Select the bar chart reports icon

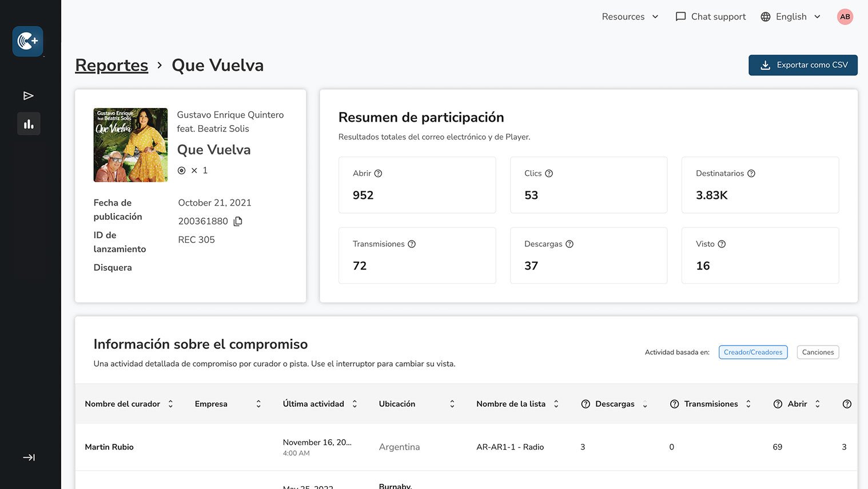point(29,124)
